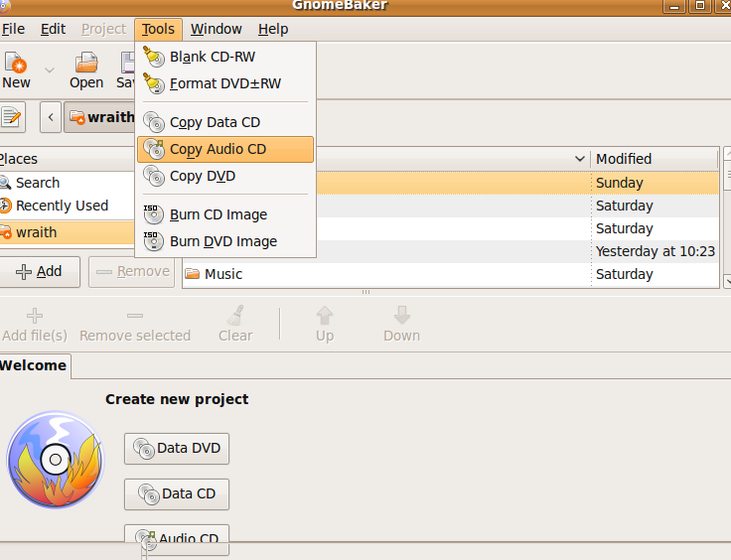
Task: Select Recently Used in Places
Action: pyautogui.click(x=68, y=206)
